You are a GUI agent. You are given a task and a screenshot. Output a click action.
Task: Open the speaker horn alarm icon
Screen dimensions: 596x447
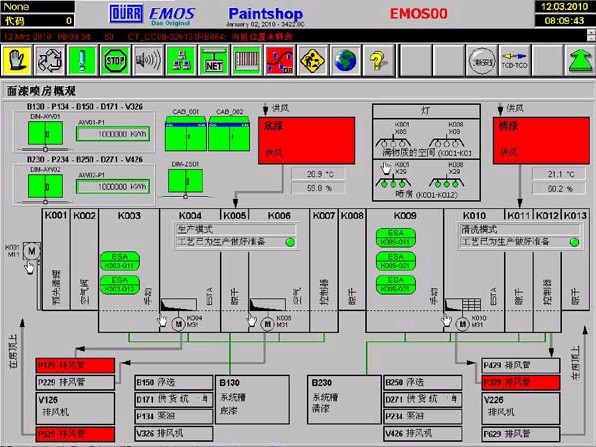(148, 60)
